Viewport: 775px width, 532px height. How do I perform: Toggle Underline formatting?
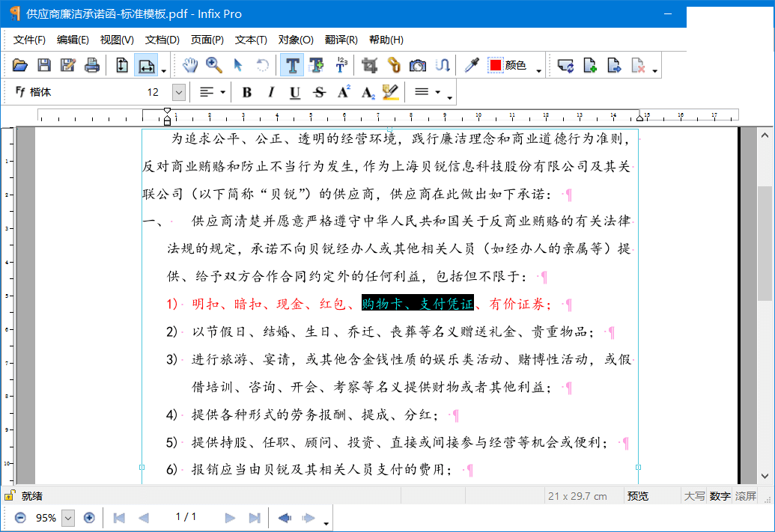(295, 92)
